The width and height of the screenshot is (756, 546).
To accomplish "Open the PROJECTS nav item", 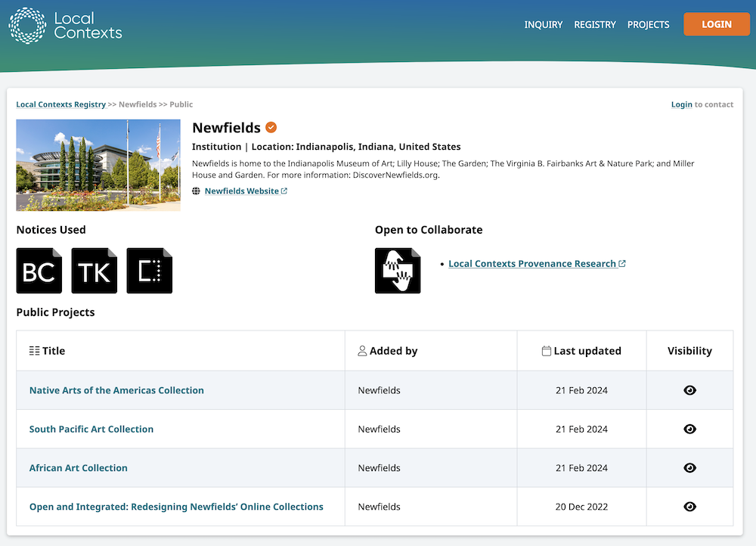I will 648,24.
